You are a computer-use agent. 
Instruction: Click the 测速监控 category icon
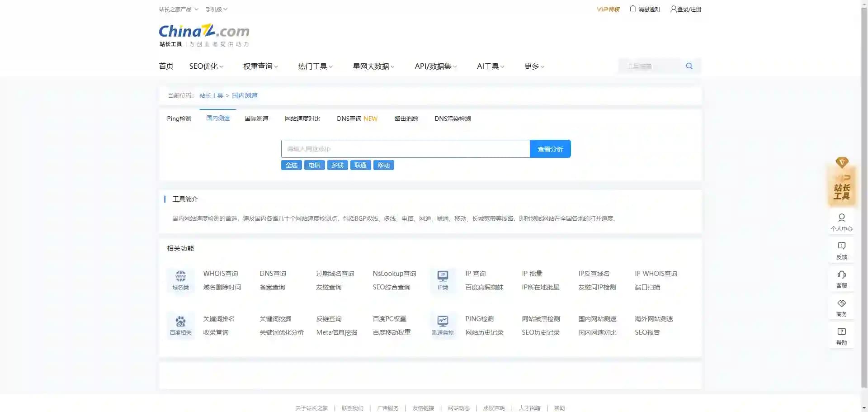[443, 326]
